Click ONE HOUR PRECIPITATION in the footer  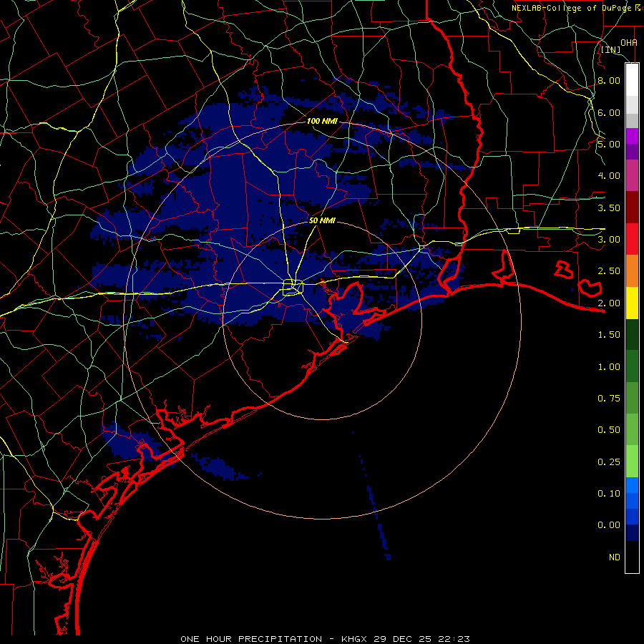point(251,639)
